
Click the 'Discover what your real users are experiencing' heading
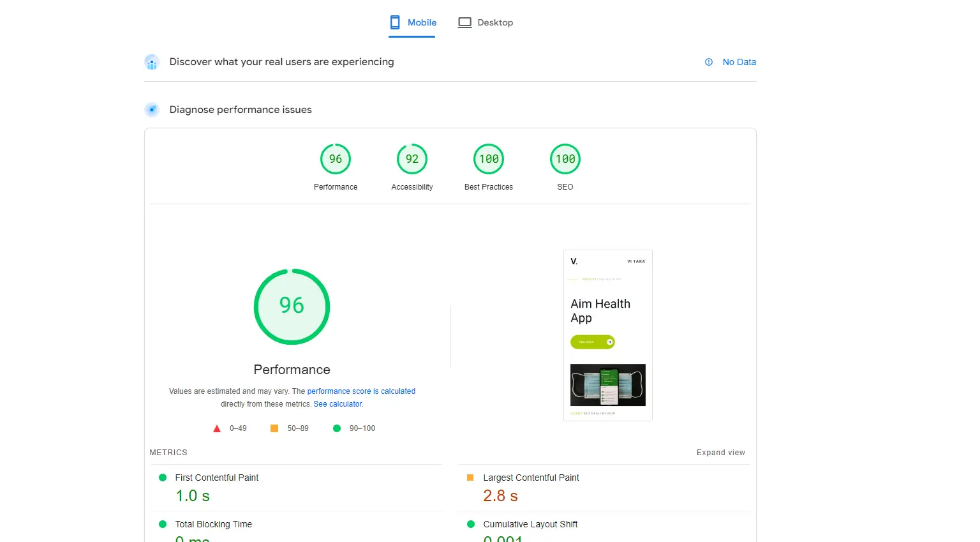(281, 62)
